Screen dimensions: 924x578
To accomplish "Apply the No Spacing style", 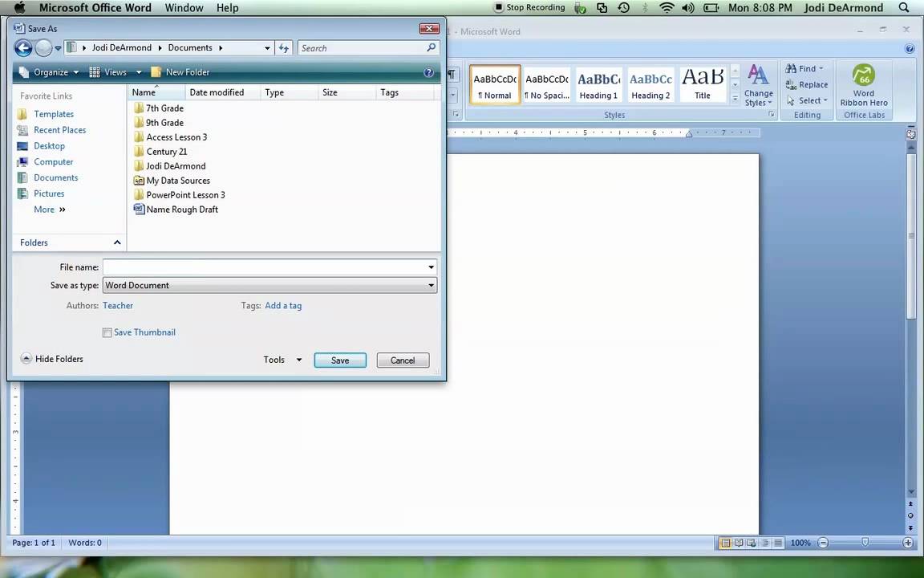I will point(547,85).
